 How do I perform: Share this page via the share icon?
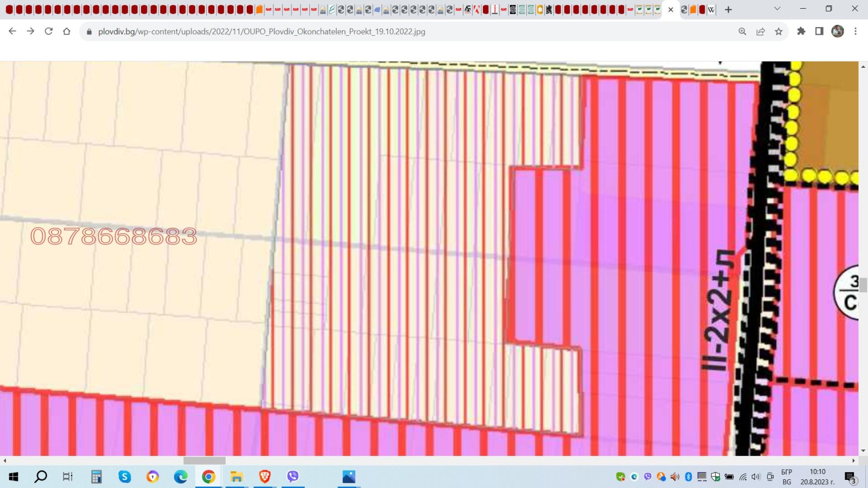point(761,31)
